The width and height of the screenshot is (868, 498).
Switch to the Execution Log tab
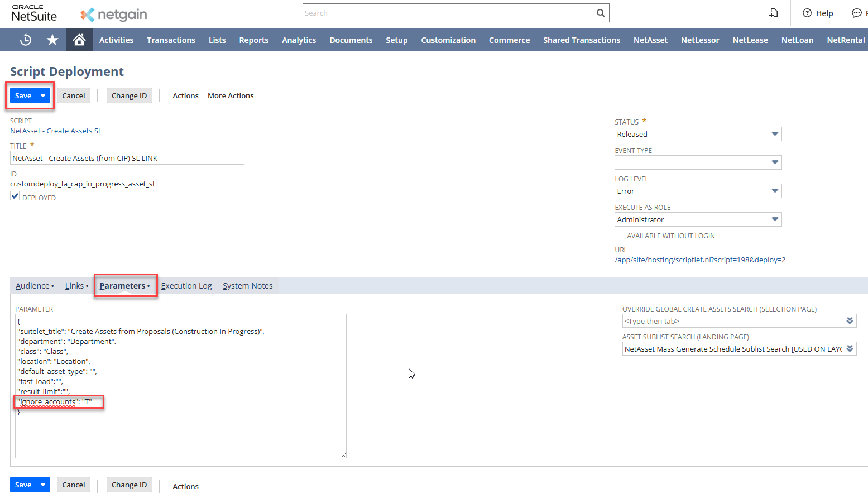[x=186, y=286]
